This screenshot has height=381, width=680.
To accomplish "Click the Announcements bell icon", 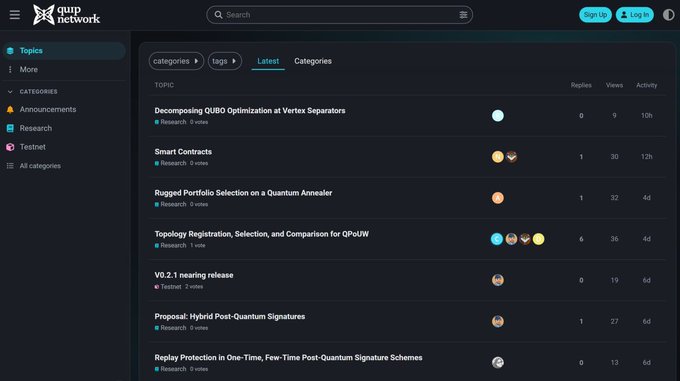I will (10, 110).
